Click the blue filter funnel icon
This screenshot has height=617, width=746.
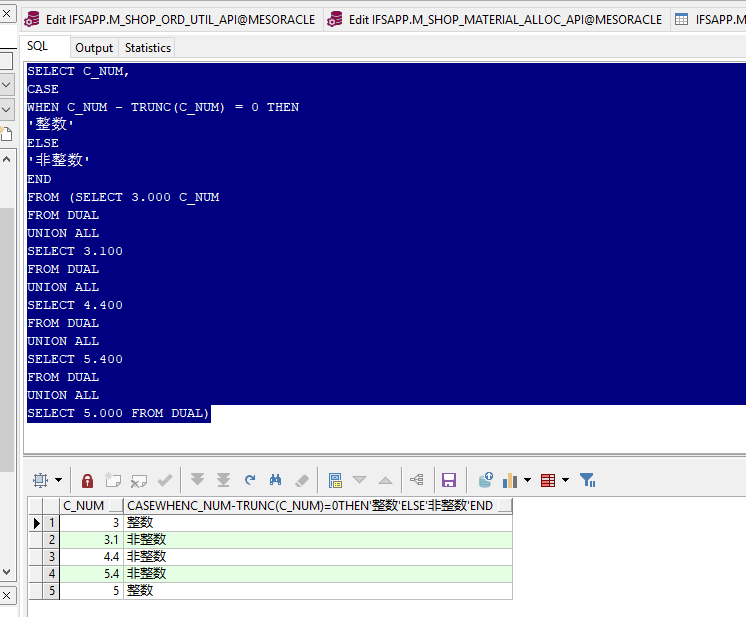point(588,480)
